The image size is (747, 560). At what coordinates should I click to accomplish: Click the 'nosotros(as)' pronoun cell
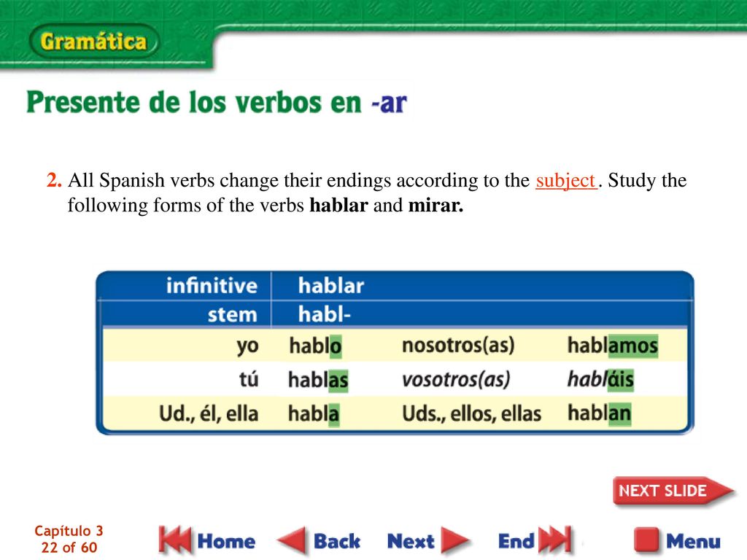coord(458,346)
